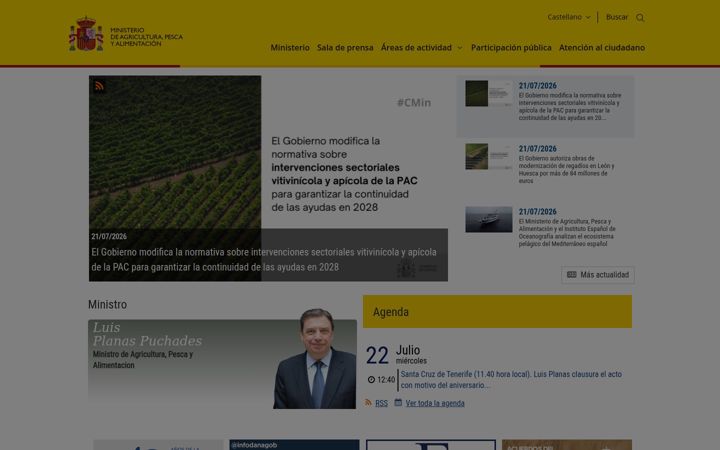Click the search magnifier icon
Screen dimensions: 720x450
640,17
